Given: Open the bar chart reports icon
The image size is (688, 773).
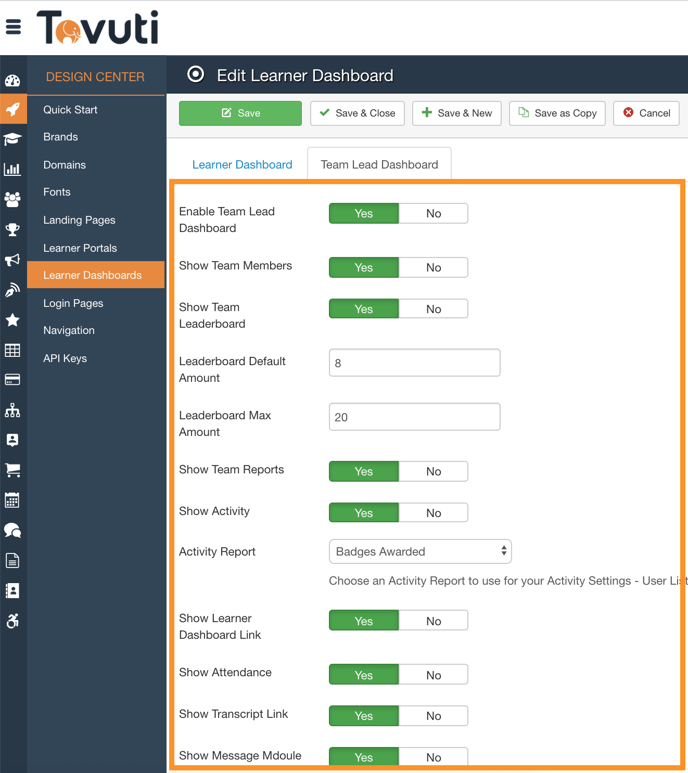Looking at the screenshot, I should point(13,169).
